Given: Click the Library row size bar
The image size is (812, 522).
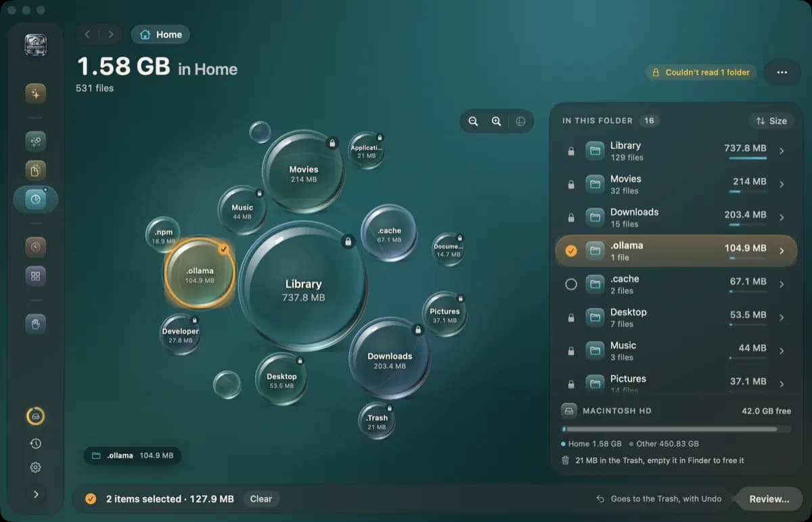Looking at the screenshot, I should coord(748,158).
